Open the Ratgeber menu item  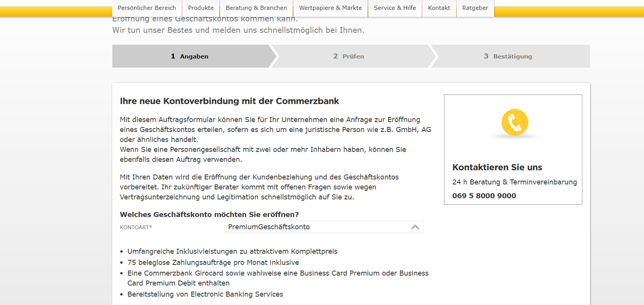click(x=475, y=8)
